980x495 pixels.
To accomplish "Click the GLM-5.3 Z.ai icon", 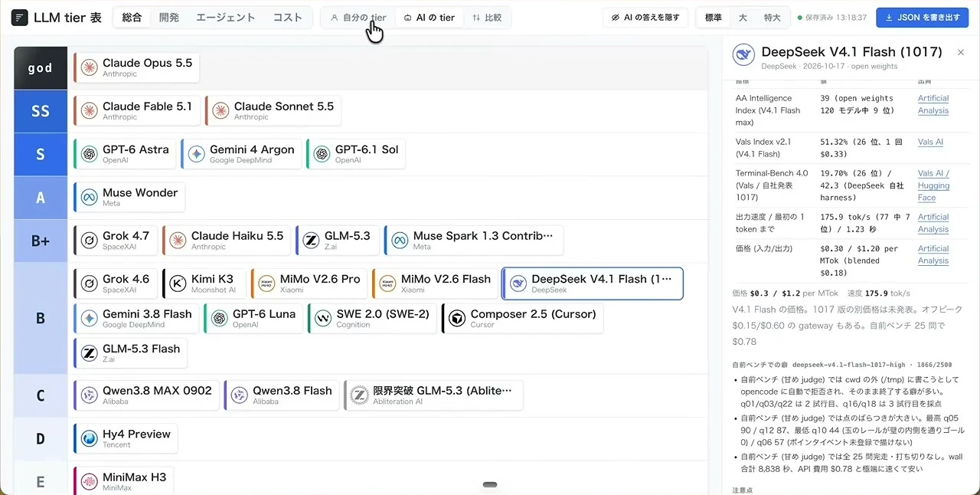I will click(x=312, y=241).
